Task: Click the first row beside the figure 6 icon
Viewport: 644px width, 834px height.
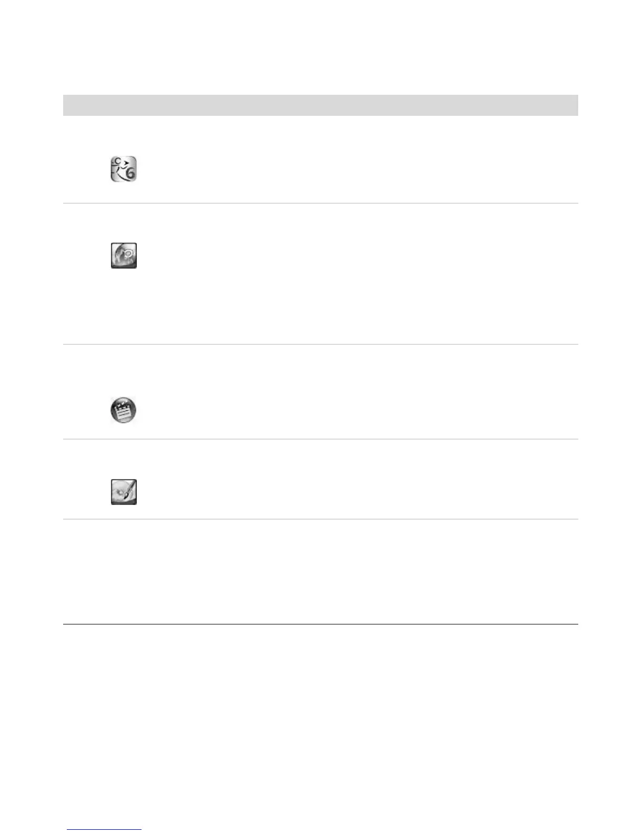Action: [x=320, y=159]
